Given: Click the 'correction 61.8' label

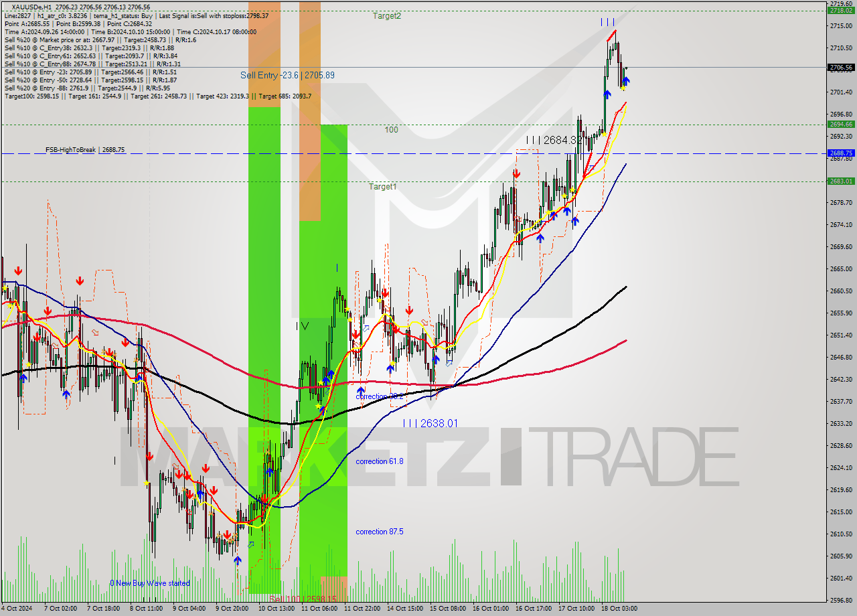Looking at the screenshot, I should pos(380,461).
